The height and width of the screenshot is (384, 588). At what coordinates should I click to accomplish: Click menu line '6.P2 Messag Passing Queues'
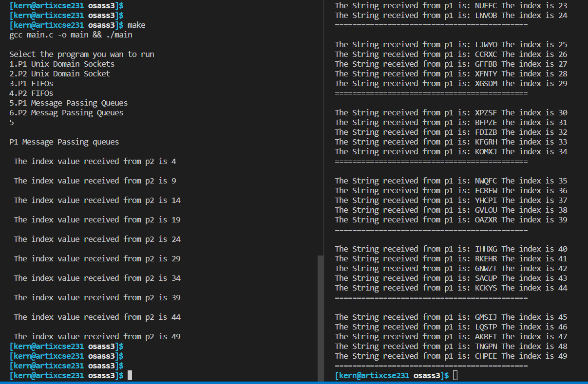click(66, 112)
